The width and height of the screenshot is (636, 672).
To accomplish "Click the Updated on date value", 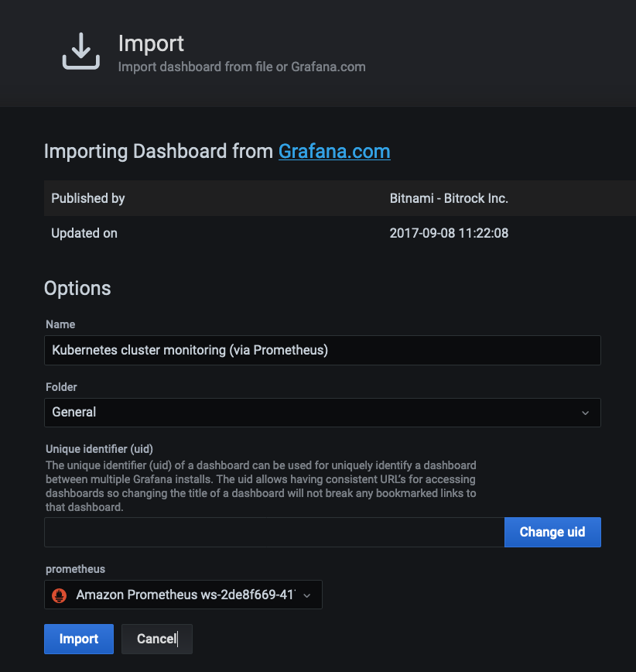I will (x=449, y=233).
